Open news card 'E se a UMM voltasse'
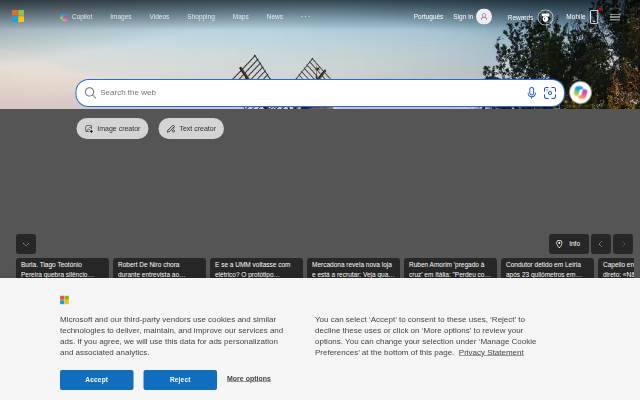Screen dimensions: 640x400 point(256,268)
